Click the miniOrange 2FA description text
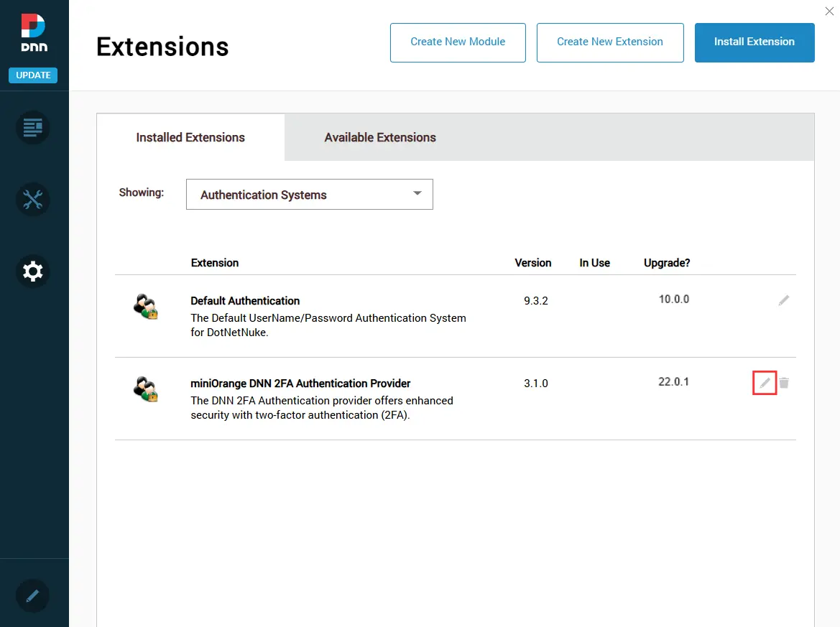The height and width of the screenshot is (627, 840). (x=322, y=407)
